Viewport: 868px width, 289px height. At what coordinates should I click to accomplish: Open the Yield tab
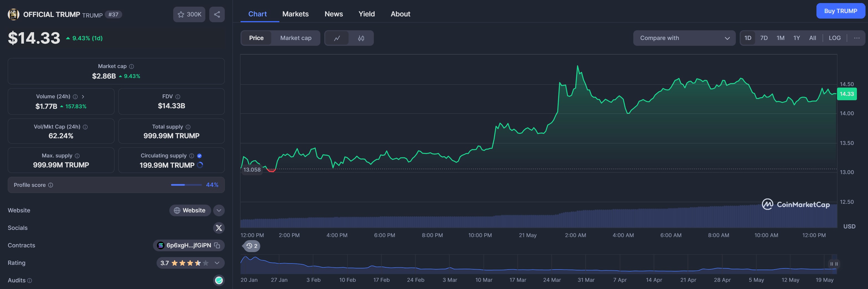tap(367, 14)
